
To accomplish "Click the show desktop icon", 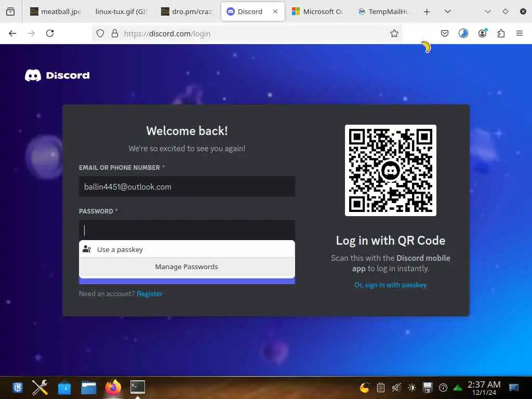I will coord(514,388).
